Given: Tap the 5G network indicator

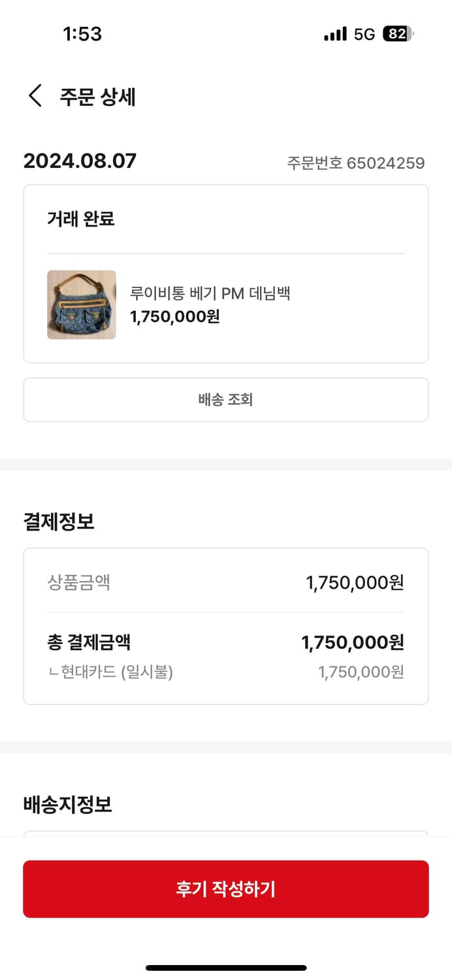Looking at the screenshot, I should (x=364, y=34).
